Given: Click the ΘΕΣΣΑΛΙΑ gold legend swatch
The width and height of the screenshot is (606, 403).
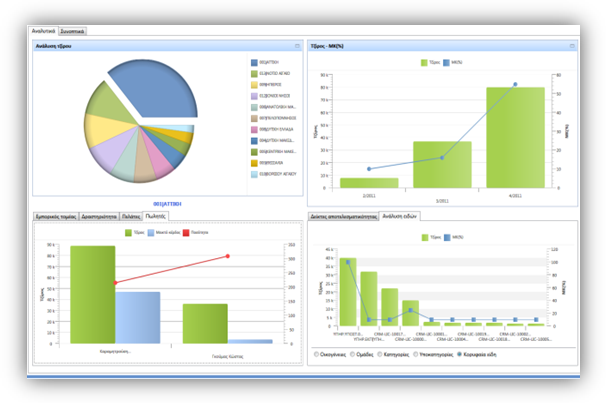Looking at the screenshot, I should [x=254, y=163].
